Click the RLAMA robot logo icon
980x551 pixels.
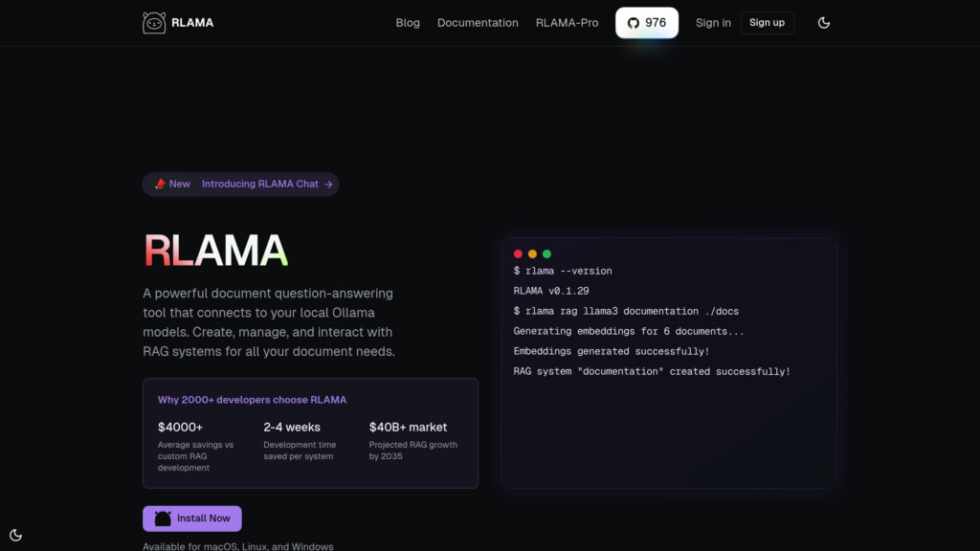click(x=154, y=22)
